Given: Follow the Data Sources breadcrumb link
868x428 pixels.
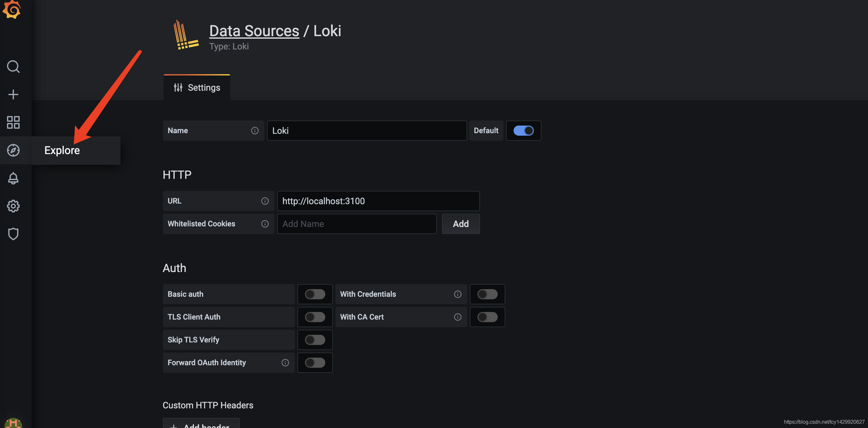Looking at the screenshot, I should click(x=254, y=31).
